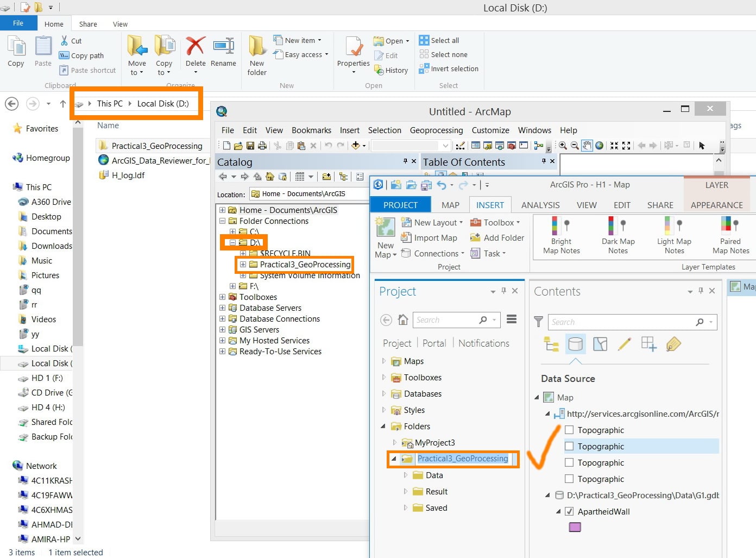Switch Contents to List By Selection

click(600, 344)
